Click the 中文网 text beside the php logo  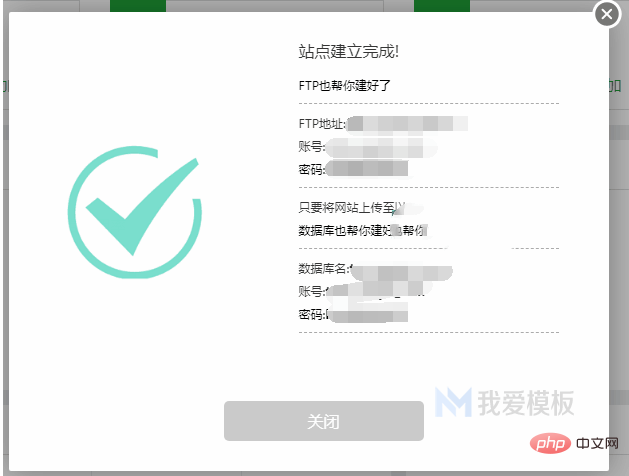[597, 444]
